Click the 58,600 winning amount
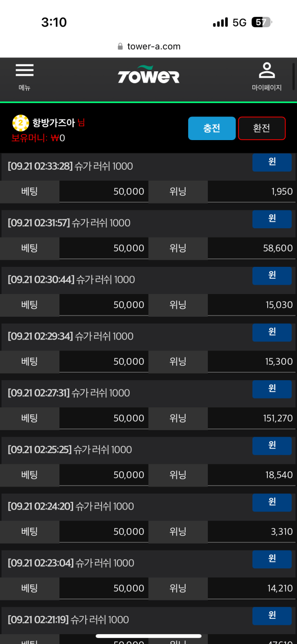The width and height of the screenshot is (297, 644). point(278,248)
